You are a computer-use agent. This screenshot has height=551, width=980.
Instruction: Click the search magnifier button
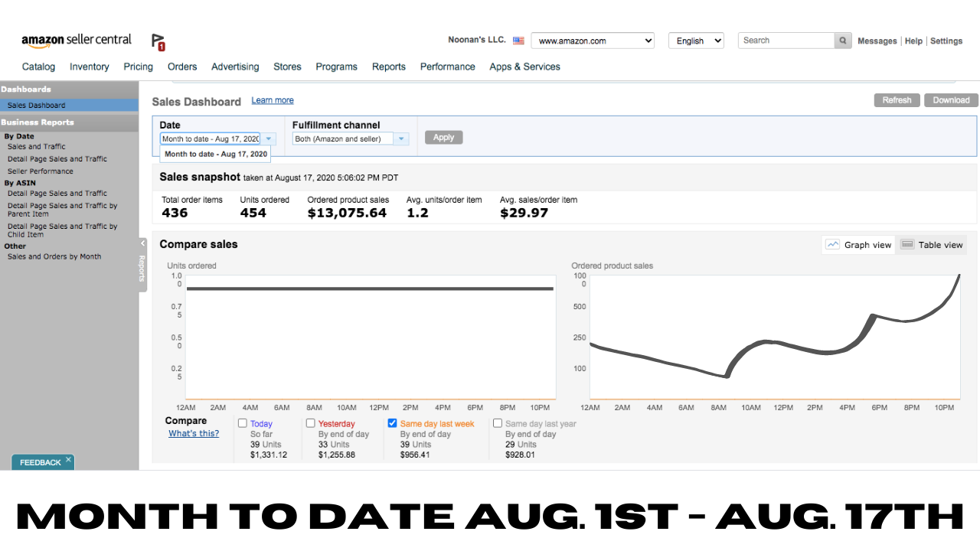[x=843, y=41]
